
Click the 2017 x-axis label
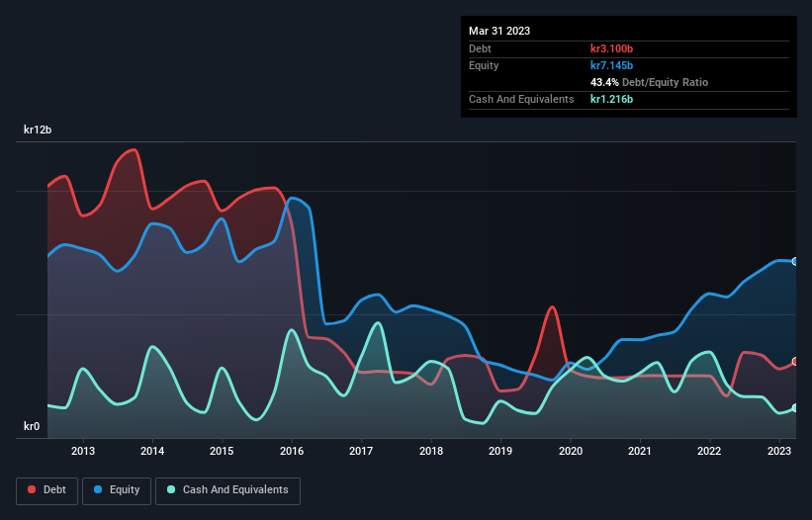coord(361,451)
